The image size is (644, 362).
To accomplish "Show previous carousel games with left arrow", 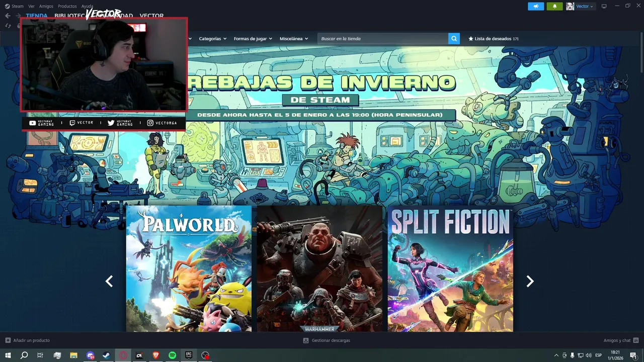I will [109, 282].
